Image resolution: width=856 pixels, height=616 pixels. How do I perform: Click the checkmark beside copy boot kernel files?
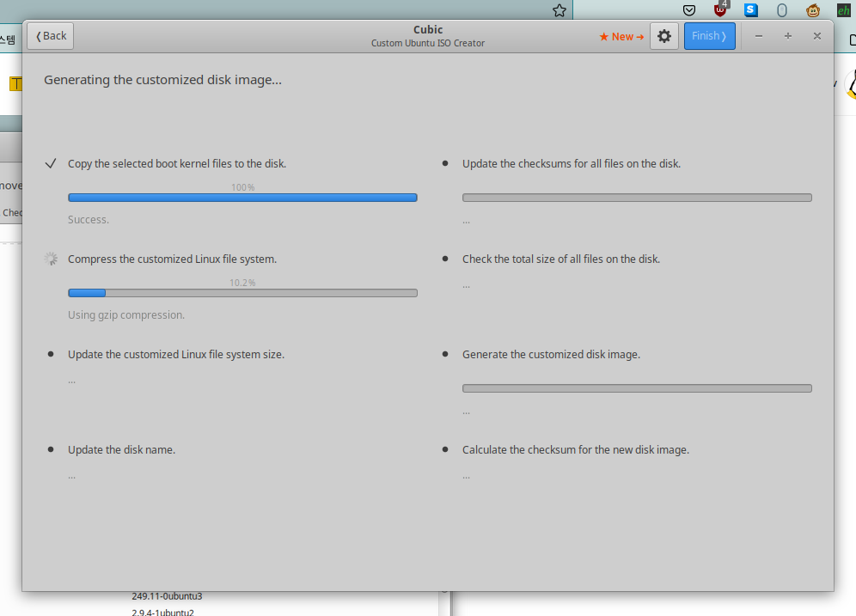(x=51, y=164)
